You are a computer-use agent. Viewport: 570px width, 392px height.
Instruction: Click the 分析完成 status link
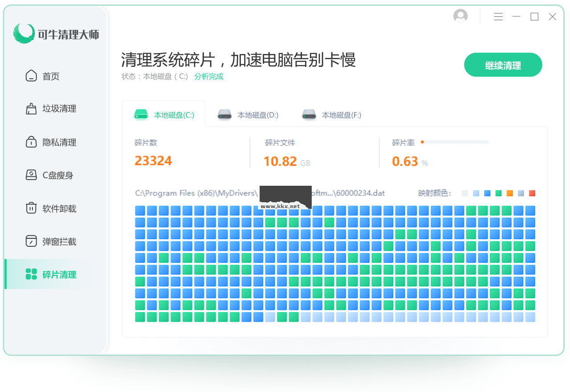pos(209,76)
